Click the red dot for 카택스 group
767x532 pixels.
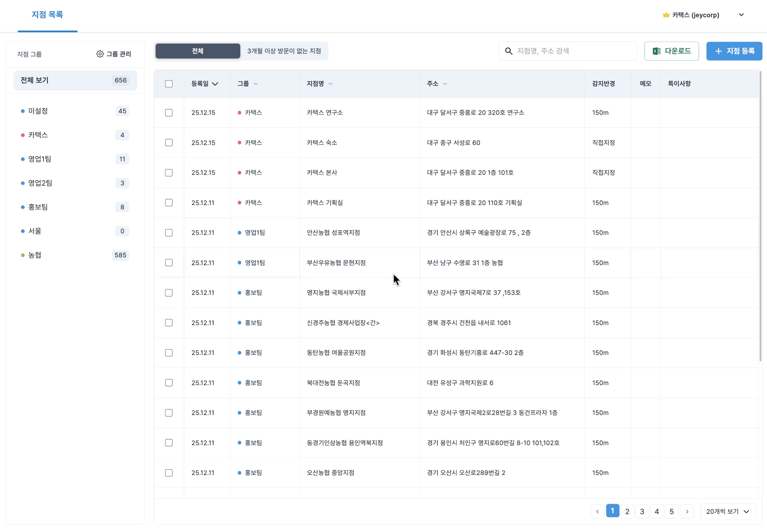tap(23, 135)
